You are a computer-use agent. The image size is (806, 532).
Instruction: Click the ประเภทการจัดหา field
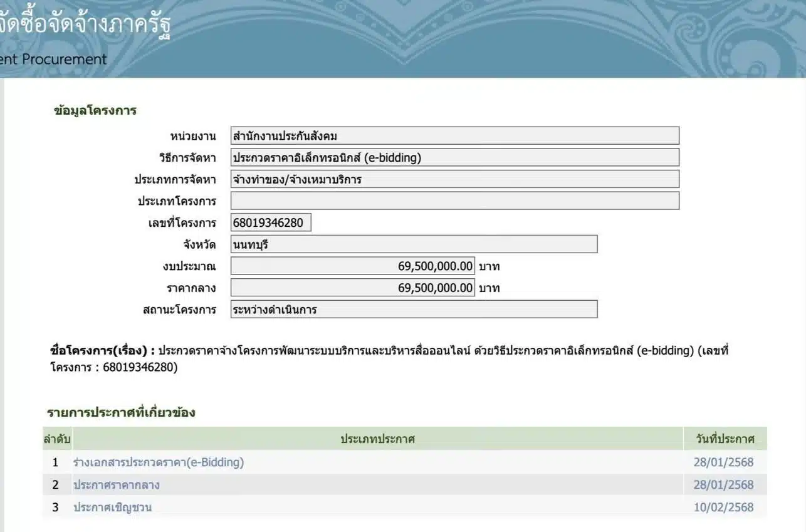[x=454, y=179]
